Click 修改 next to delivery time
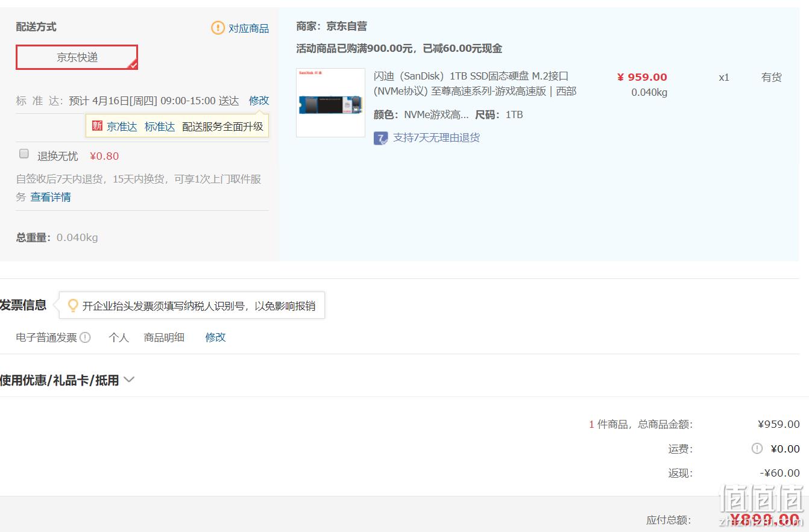The height and width of the screenshot is (532, 809). click(x=259, y=101)
